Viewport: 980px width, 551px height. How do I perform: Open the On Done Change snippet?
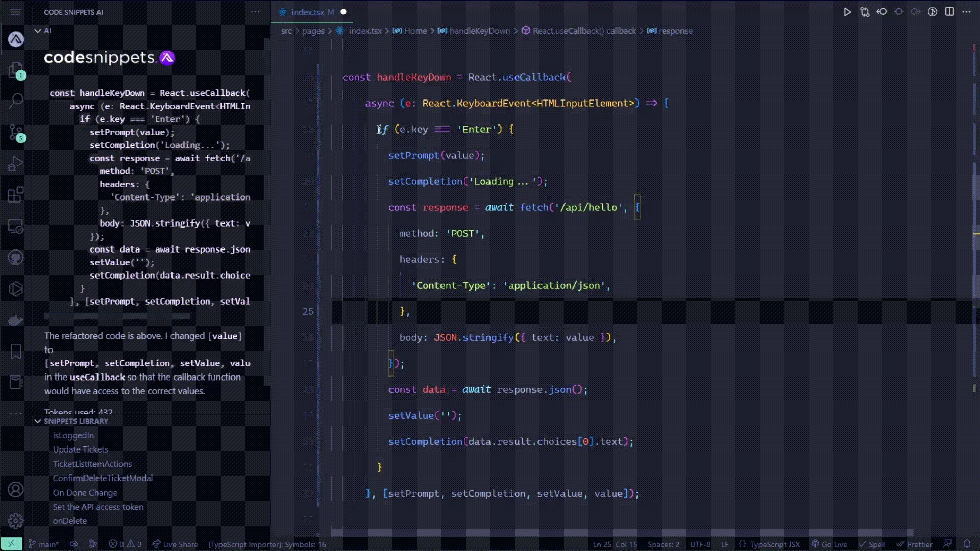(85, 492)
